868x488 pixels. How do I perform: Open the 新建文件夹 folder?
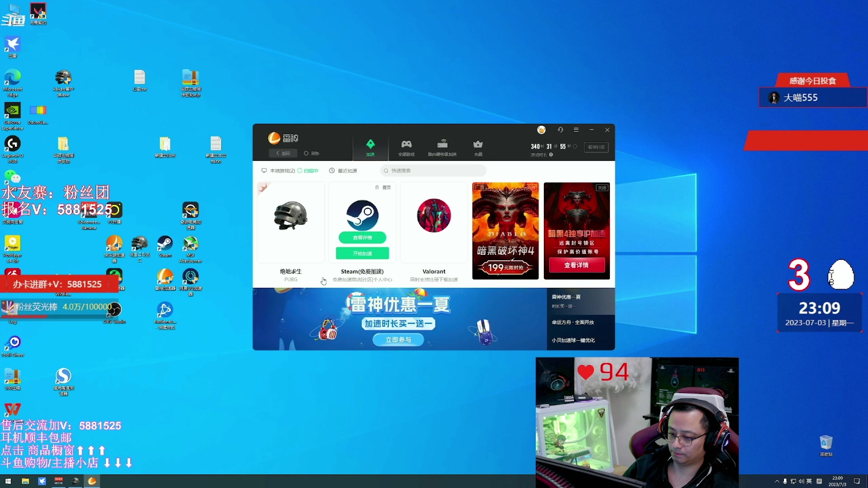pyautogui.click(x=165, y=147)
